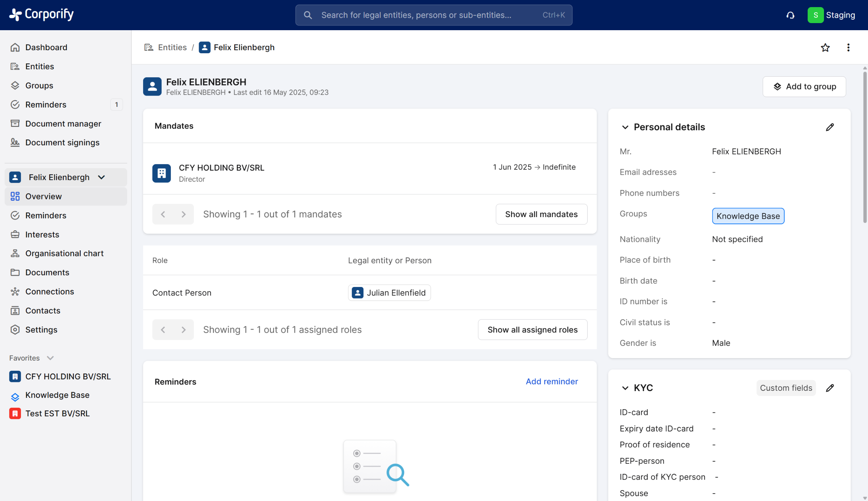The width and height of the screenshot is (868, 501).
Task: Click the Add reminder link
Action: [x=552, y=381]
